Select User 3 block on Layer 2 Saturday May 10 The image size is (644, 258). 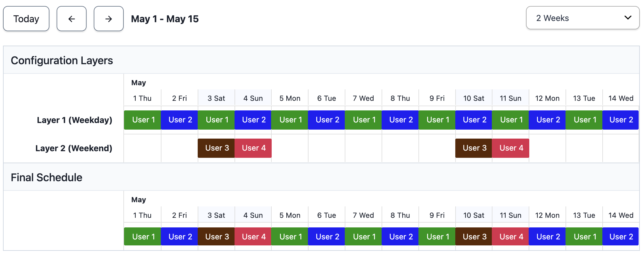[x=474, y=148]
